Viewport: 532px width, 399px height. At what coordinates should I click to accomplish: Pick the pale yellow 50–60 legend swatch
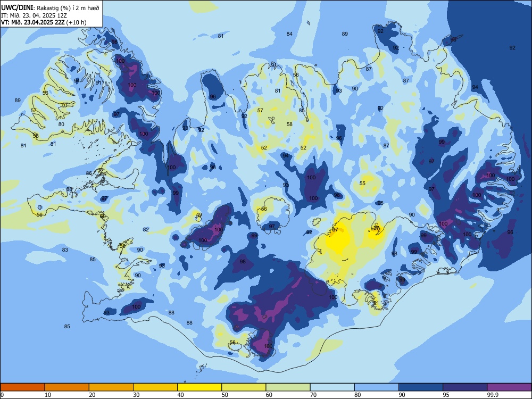tap(244, 387)
